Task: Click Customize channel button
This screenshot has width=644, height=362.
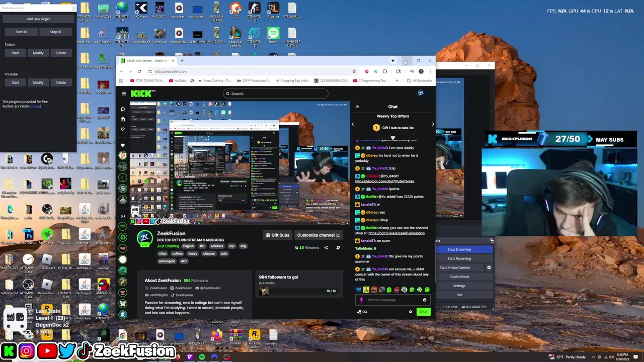Action: tap(318, 235)
